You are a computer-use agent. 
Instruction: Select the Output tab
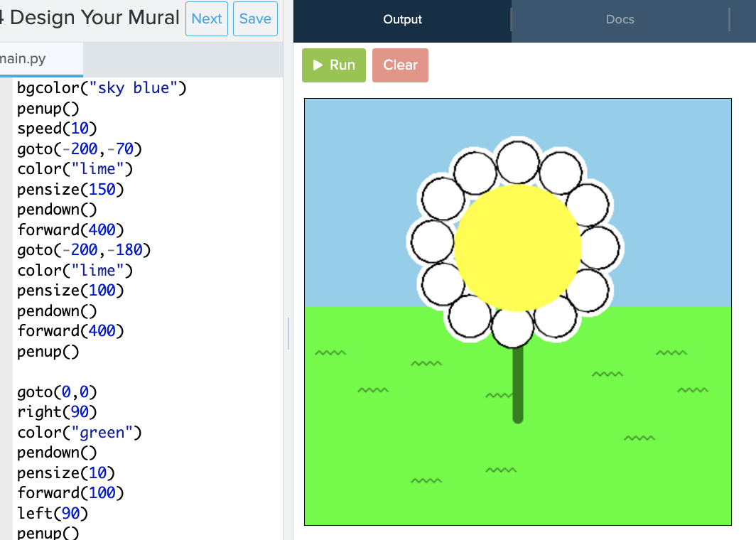click(x=402, y=20)
